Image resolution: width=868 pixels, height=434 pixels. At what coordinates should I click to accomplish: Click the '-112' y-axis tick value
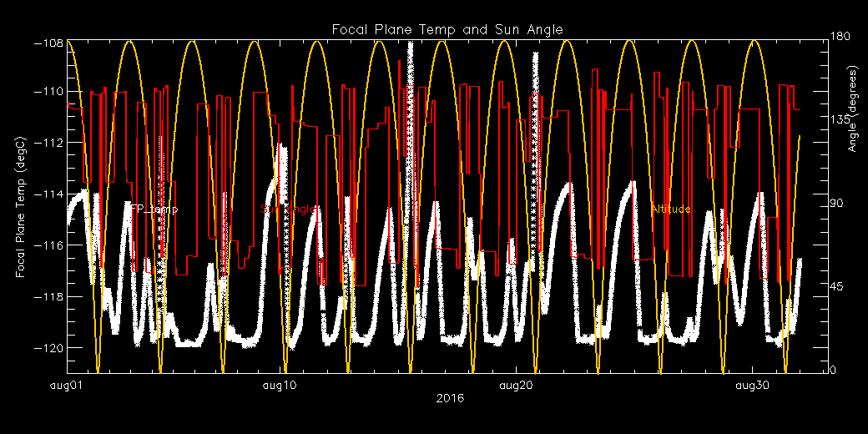pyautogui.click(x=47, y=143)
